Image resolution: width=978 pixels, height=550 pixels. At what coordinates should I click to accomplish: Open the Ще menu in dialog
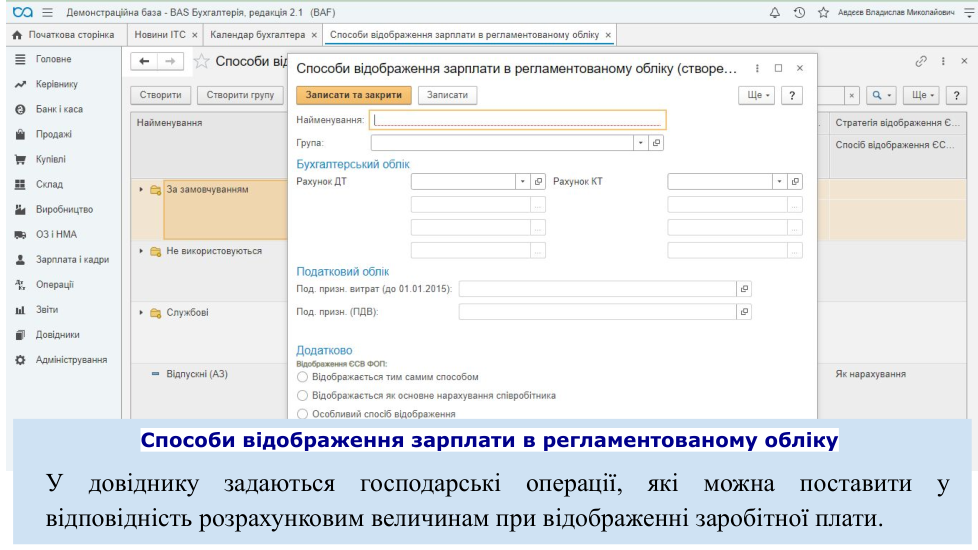[x=755, y=95]
